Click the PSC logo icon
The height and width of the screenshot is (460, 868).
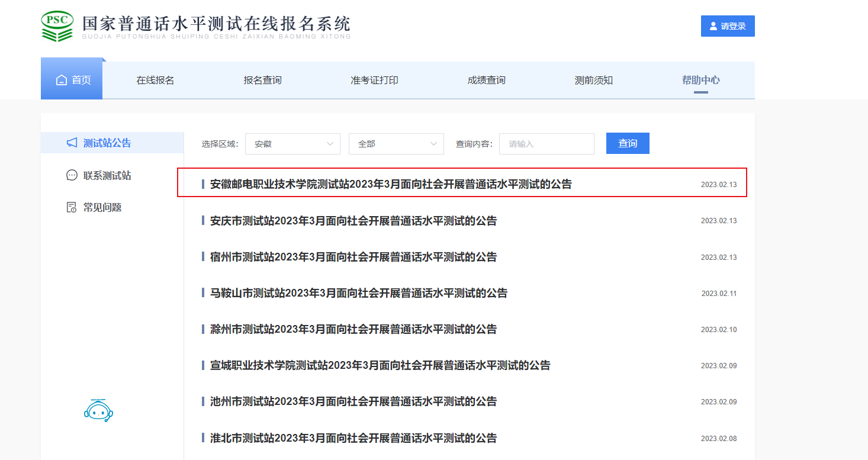(57, 26)
